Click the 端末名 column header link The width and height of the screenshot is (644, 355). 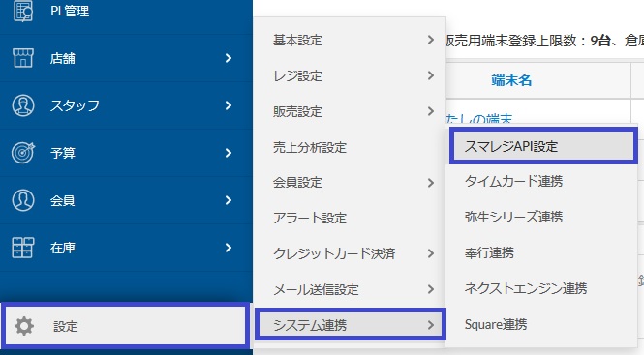coord(511,80)
